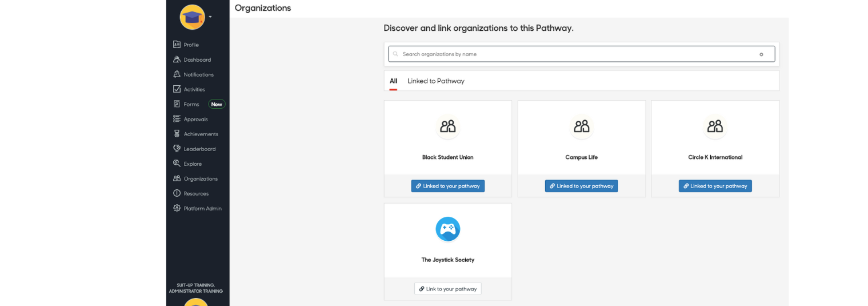
Task: Open Notifications menu item
Action: [199, 74]
